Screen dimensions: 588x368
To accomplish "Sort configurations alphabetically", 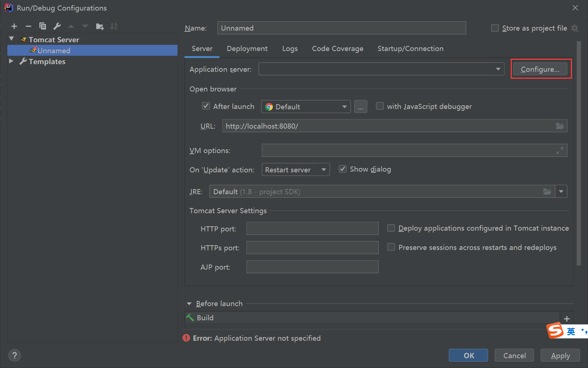I will 114,26.
